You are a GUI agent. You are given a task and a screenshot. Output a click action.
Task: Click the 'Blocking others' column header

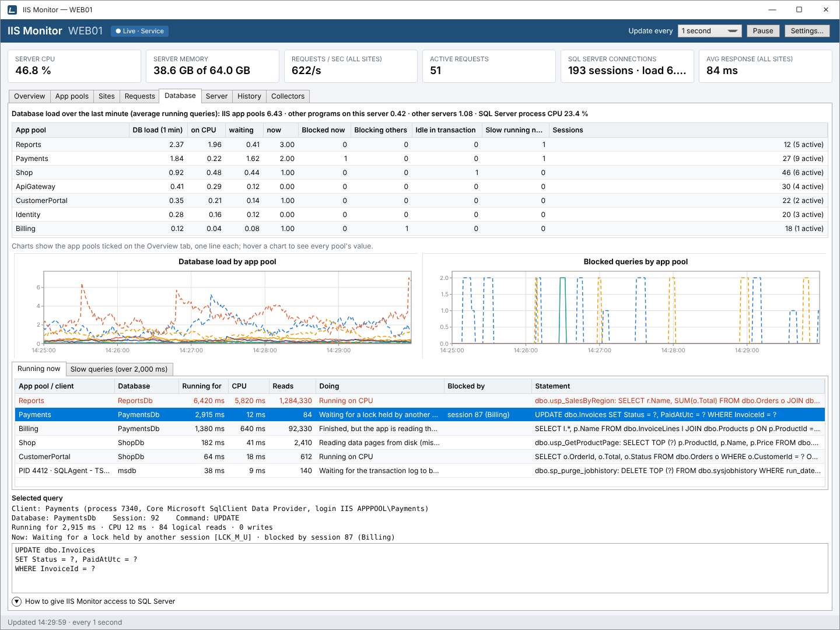(381, 130)
